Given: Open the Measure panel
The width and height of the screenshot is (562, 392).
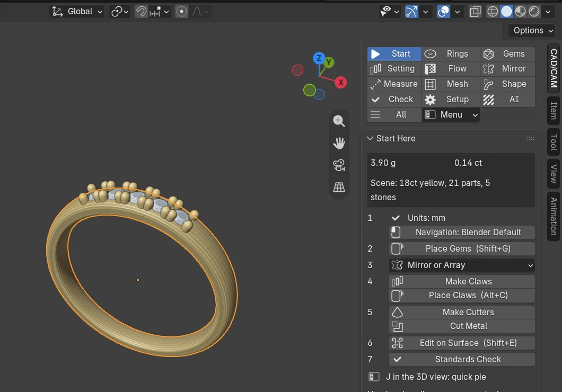Looking at the screenshot, I should pyautogui.click(x=394, y=84).
